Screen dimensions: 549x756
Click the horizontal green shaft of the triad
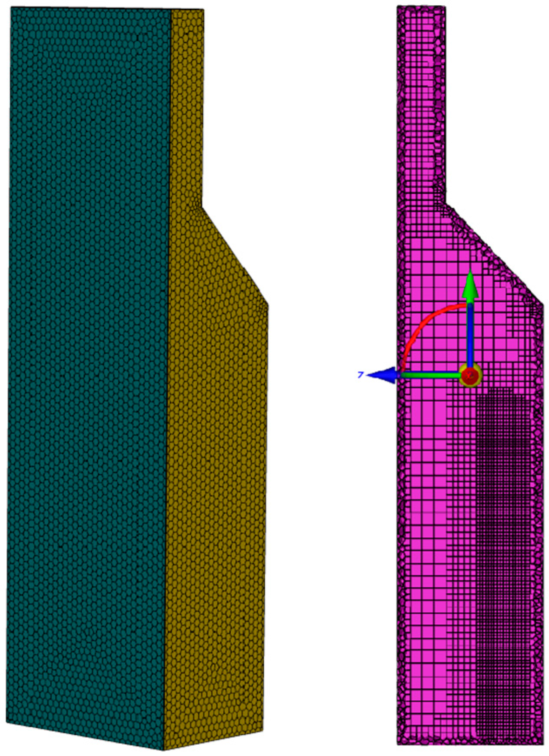(430, 375)
